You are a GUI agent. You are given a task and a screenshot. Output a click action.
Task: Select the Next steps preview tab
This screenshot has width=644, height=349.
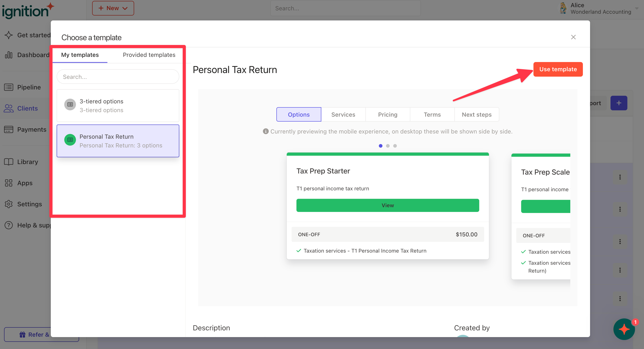[x=477, y=115]
